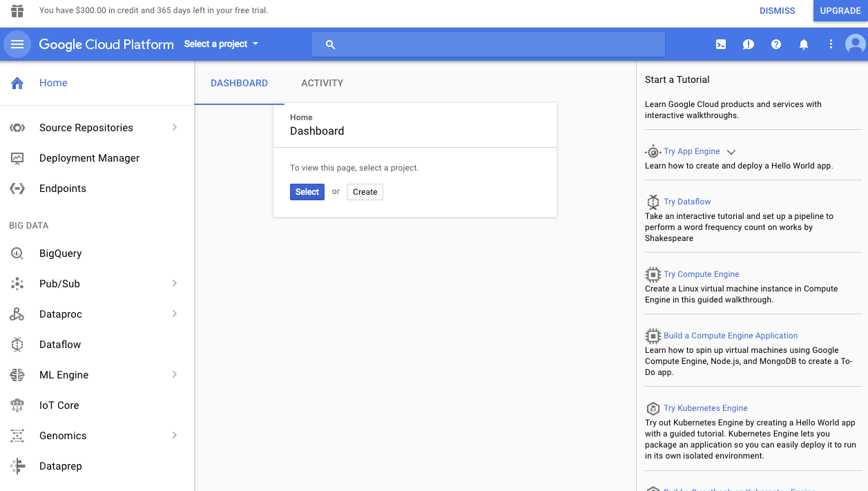This screenshot has width=868, height=491.
Task: Activate the Cloud Shell icon
Action: pyautogui.click(x=720, y=44)
